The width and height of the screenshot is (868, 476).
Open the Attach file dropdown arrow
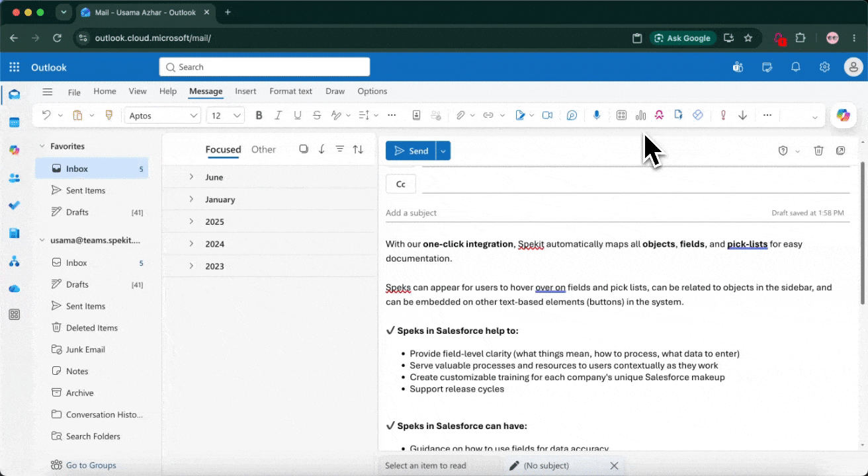(472, 116)
